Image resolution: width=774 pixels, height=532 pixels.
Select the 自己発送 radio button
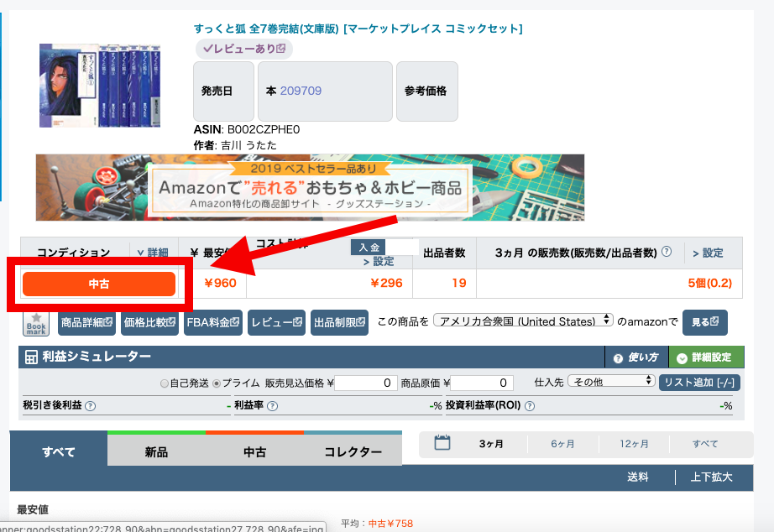click(x=165, y=383)
